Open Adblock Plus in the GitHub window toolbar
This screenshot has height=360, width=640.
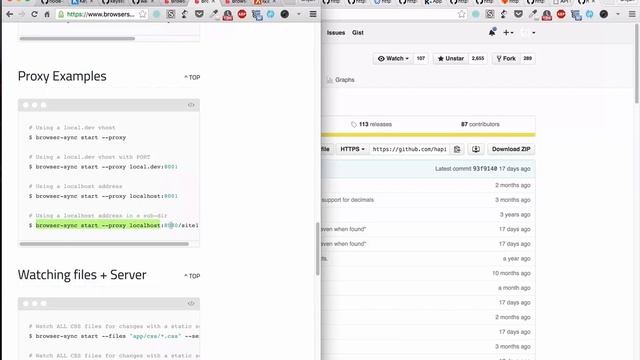pyautogui.click(x=561, y=14)
